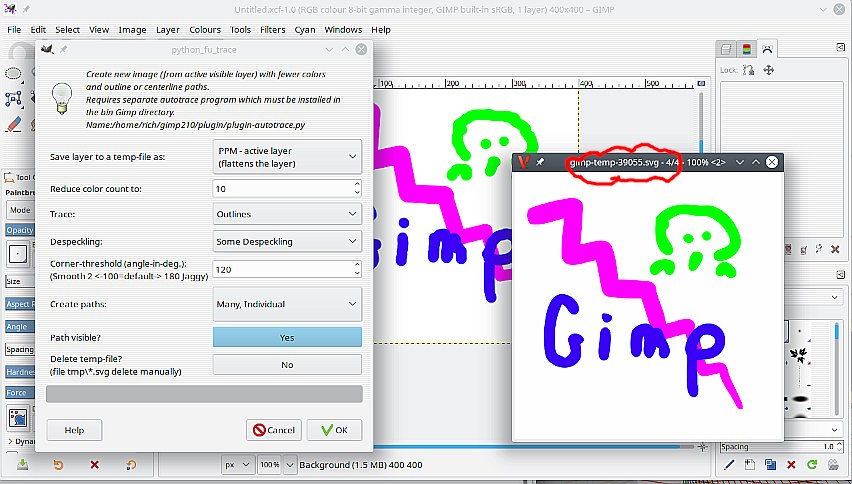This screenshot has height=484, width=852.
Task: Open the File menu
Action: coord(14,30)
